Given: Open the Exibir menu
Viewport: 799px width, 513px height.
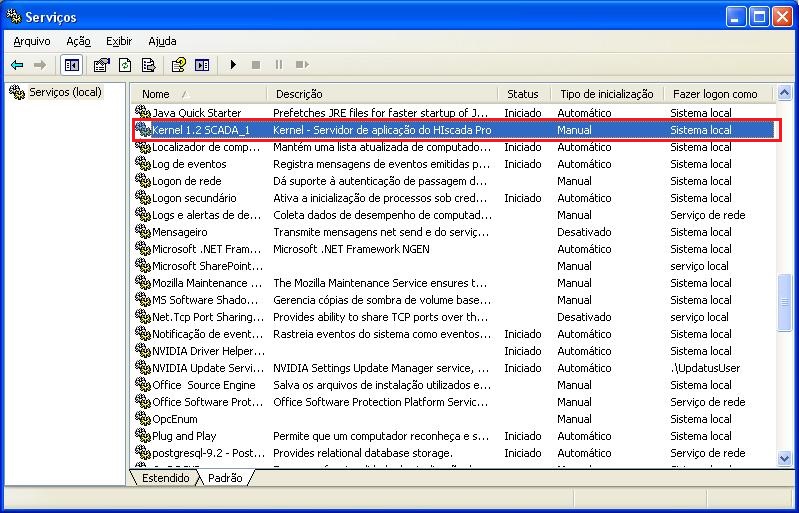Looking at the screenshot, I should [x=119, y=41].
